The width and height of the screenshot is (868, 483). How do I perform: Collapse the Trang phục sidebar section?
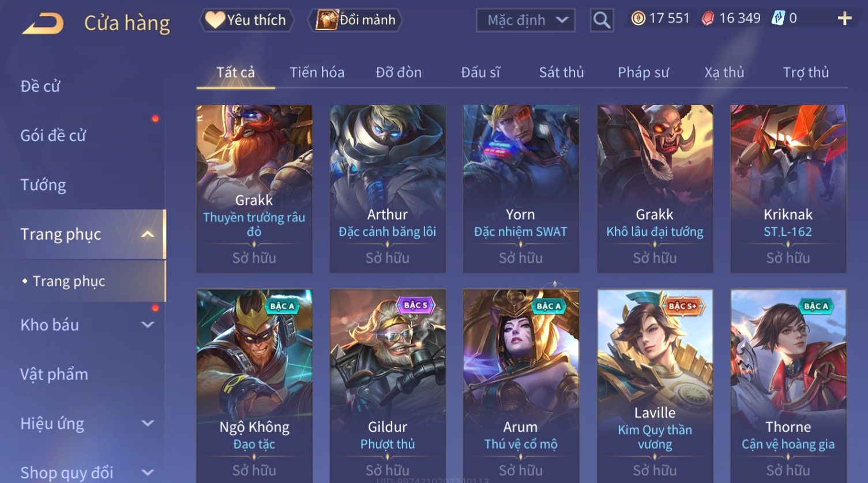[x=148, y=234]
